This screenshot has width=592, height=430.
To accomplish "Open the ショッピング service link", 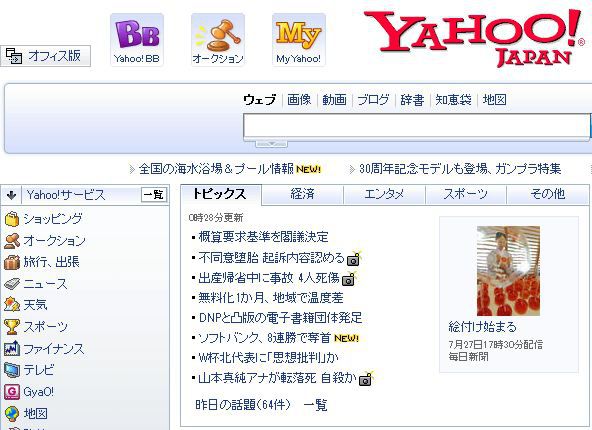I will point(53,219).
